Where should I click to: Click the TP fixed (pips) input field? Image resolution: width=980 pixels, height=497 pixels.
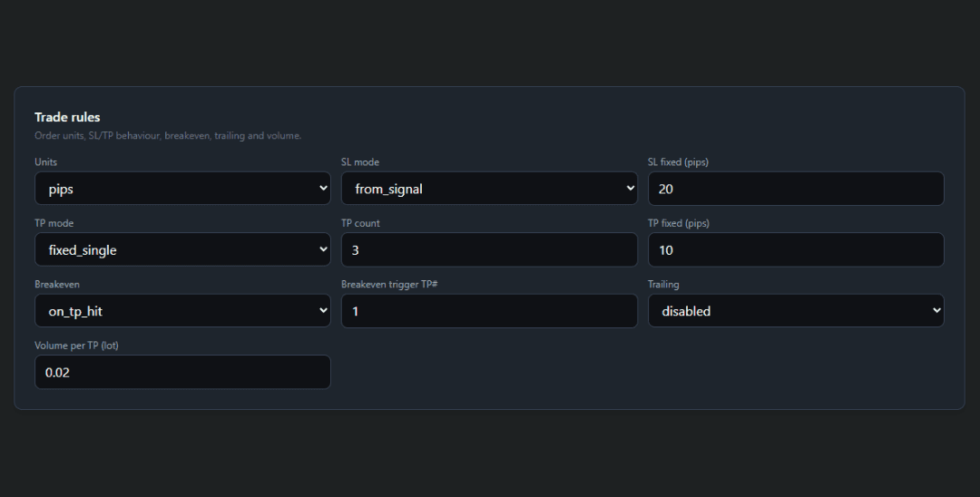click(796, 249)
